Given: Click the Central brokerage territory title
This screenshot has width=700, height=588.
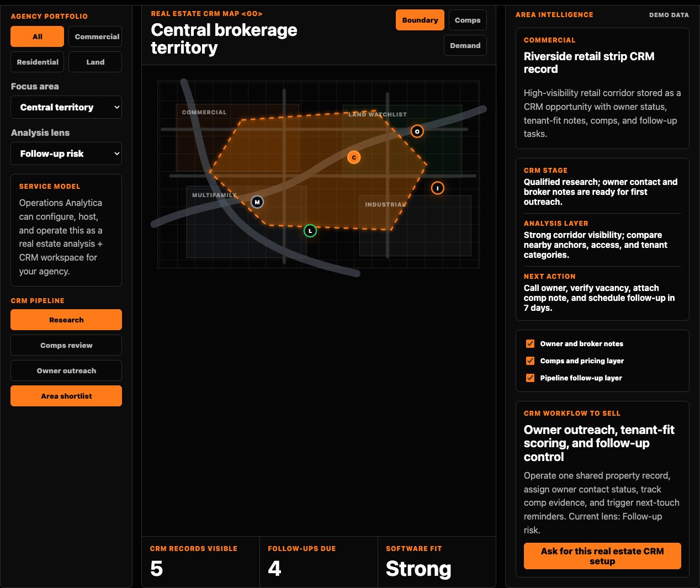Looking at the screenshot, I should [x=224, y=39].
